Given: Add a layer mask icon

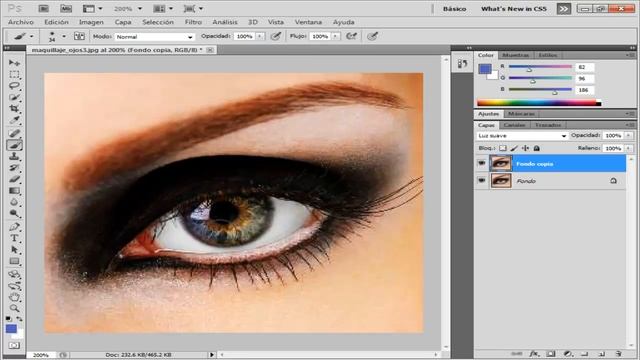Looking at the screenshot, I should point(551,354).
